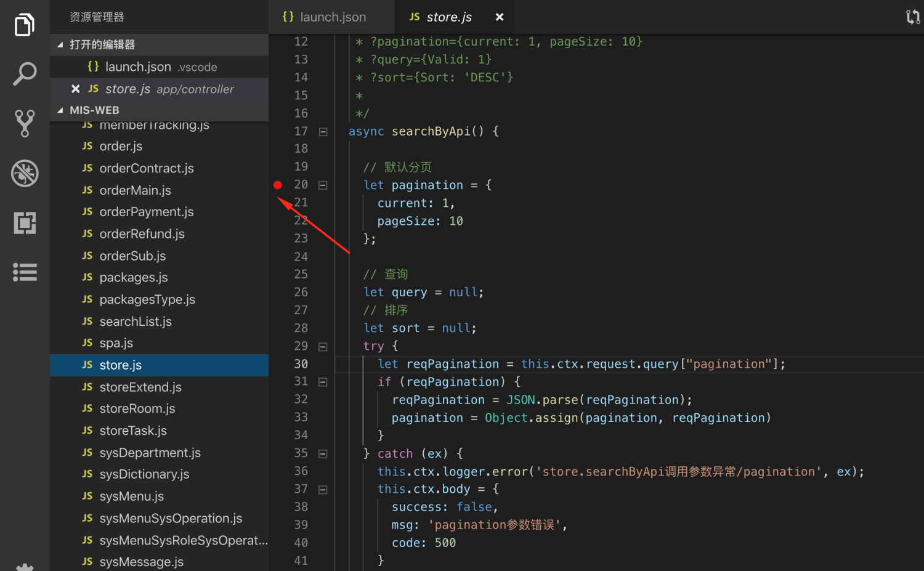Click the 资源管理器 explorer panel title
This screenshot has width=924, height=571.
(x=97, y=17)
